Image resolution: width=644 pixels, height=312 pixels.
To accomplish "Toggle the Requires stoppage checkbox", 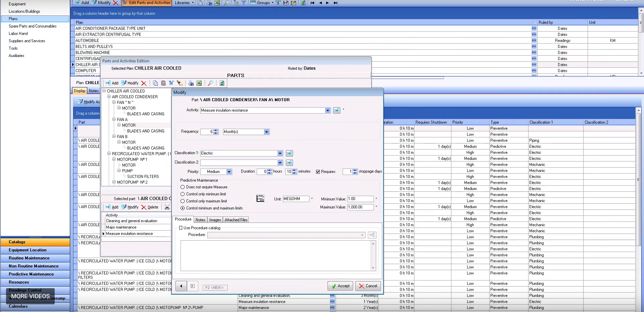I will (318, 172).
